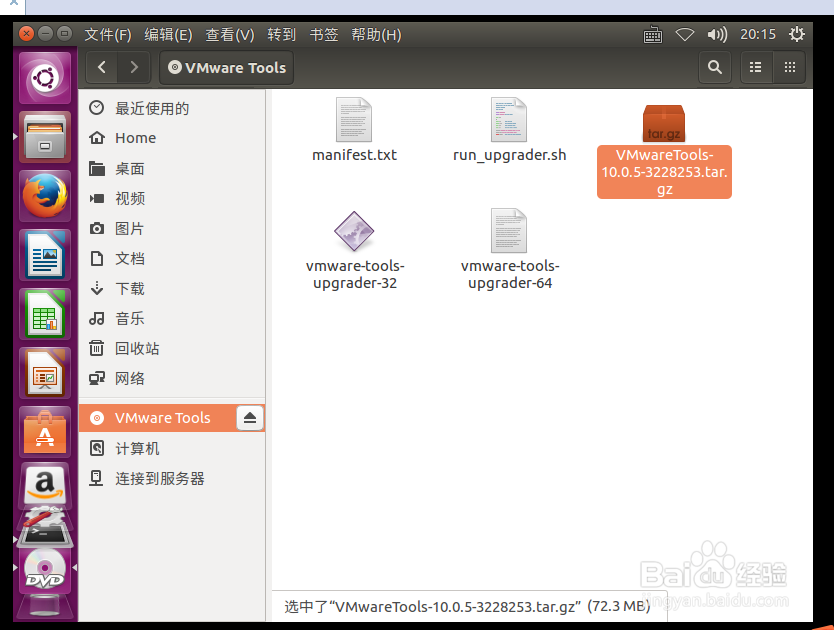This screenshot has height=630, width=834.
Task: Open the Amazon launcher icon
Action: (x=45, y=484)
